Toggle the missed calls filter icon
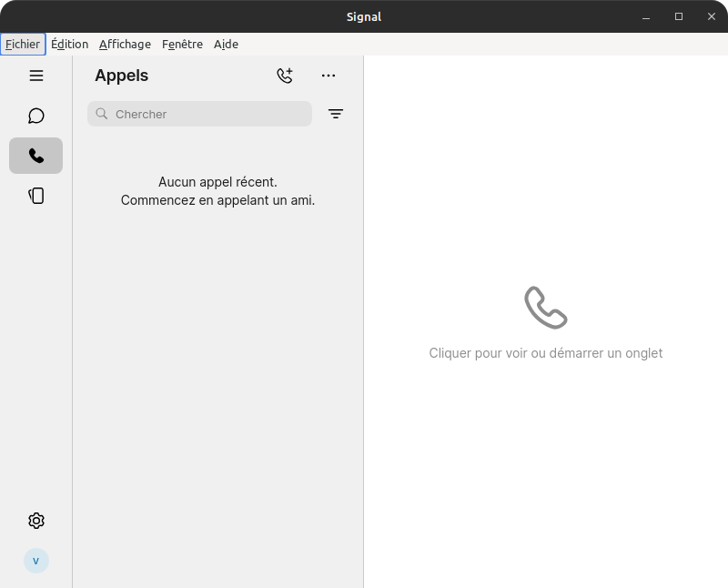728x588 pixels. pos(336,114)
